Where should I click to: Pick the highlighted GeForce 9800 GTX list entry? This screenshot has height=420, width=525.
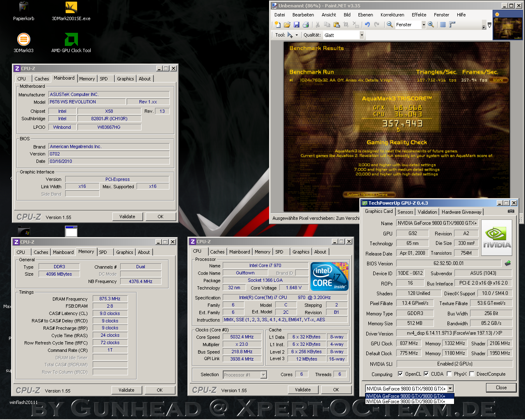coord(410,396)
